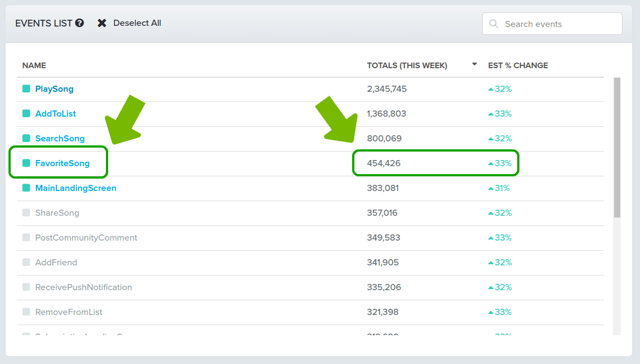Open the PlaySong event link
640x364 pixels.
[54, 89]
